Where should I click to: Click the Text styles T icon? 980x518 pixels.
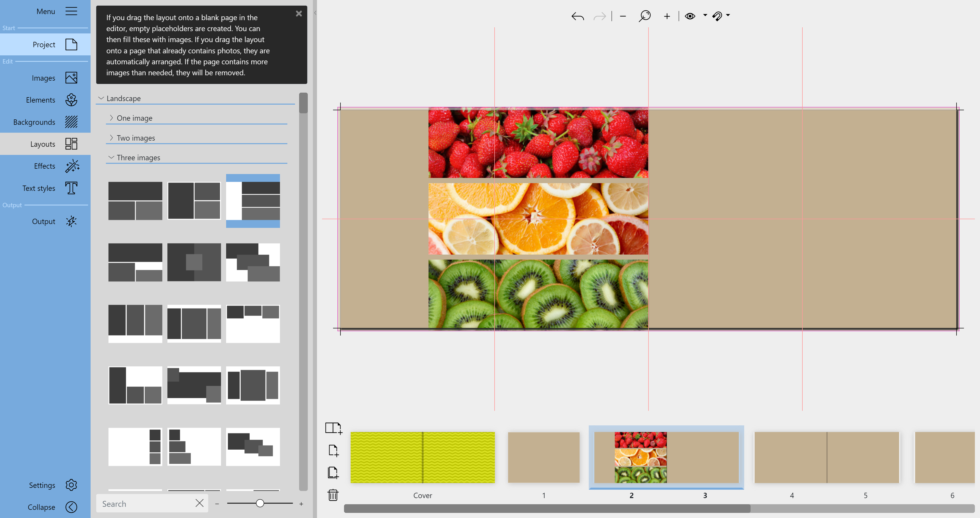click(x=71, y=188)
